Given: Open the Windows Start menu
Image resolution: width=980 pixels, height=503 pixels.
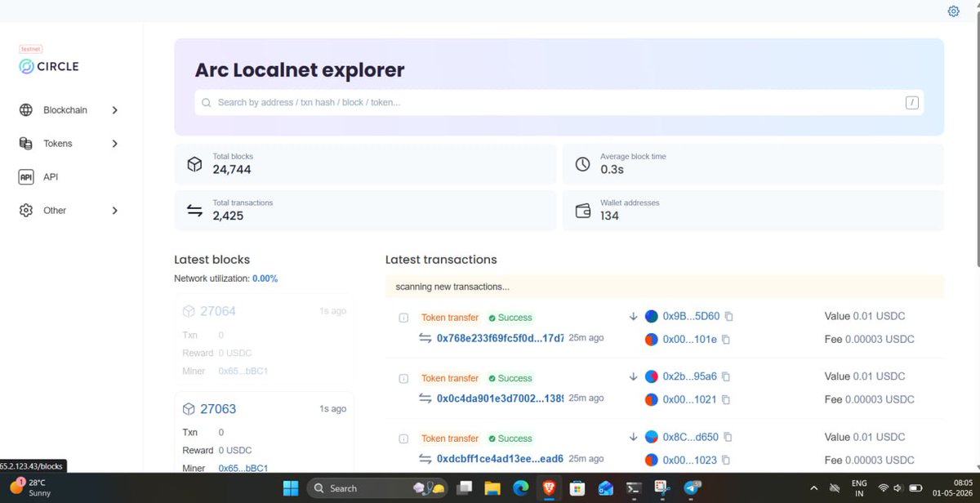Looking at the screenshot, I should (x=291, y=488).
